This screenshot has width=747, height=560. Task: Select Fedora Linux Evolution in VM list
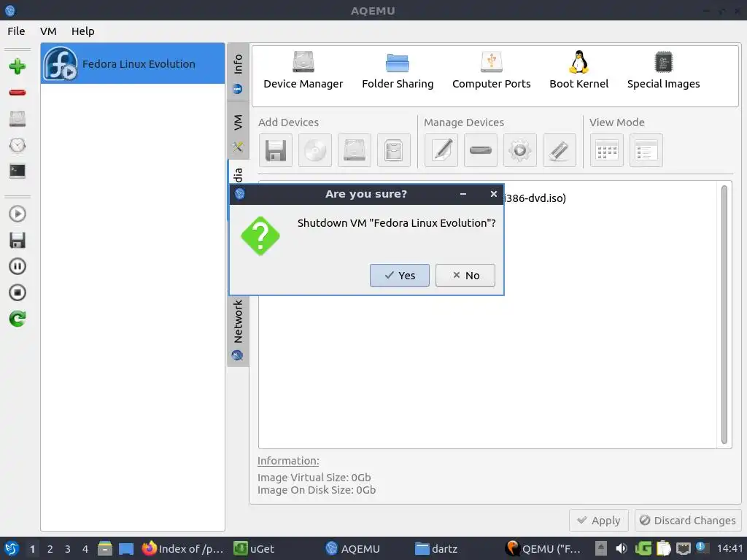point(133,63)
